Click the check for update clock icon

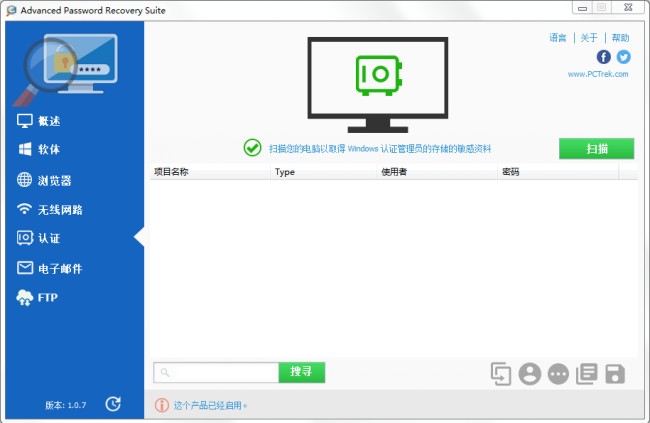(x=113, y=404)
